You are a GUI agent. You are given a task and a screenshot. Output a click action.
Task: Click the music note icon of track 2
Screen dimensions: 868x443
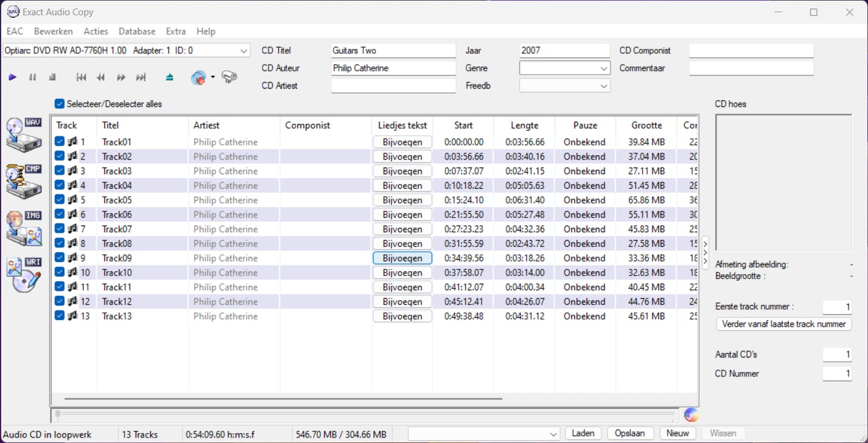tap(73, 156)
